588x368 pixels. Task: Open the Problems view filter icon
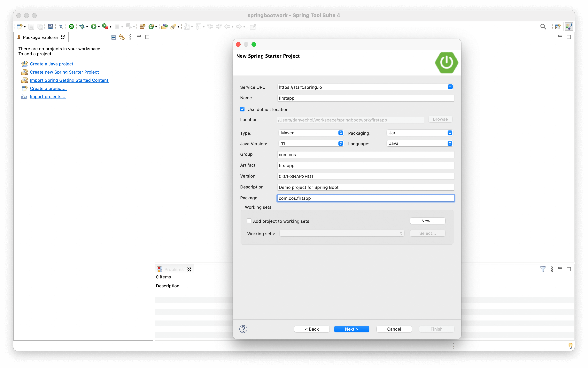pyautogui.click(x=543, y=269)
